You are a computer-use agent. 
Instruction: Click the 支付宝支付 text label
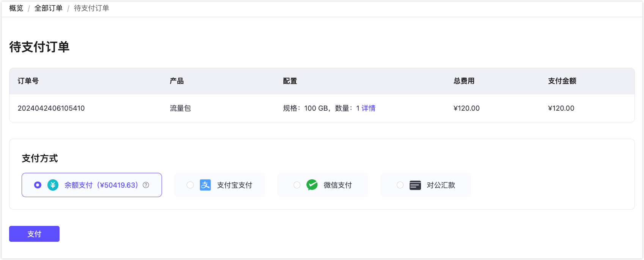[234, 185]
